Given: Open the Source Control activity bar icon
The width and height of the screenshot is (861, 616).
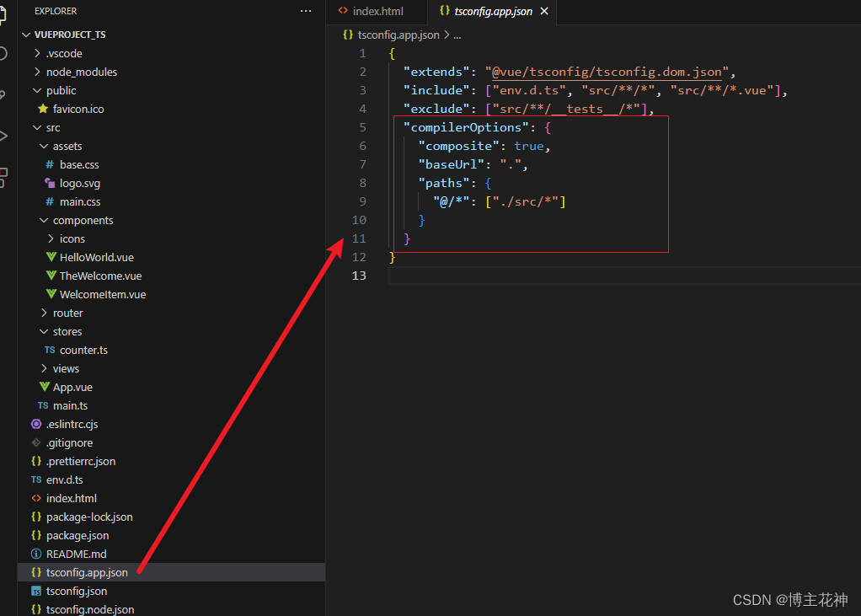Looking at the screenshot, I should click(3, 94).
